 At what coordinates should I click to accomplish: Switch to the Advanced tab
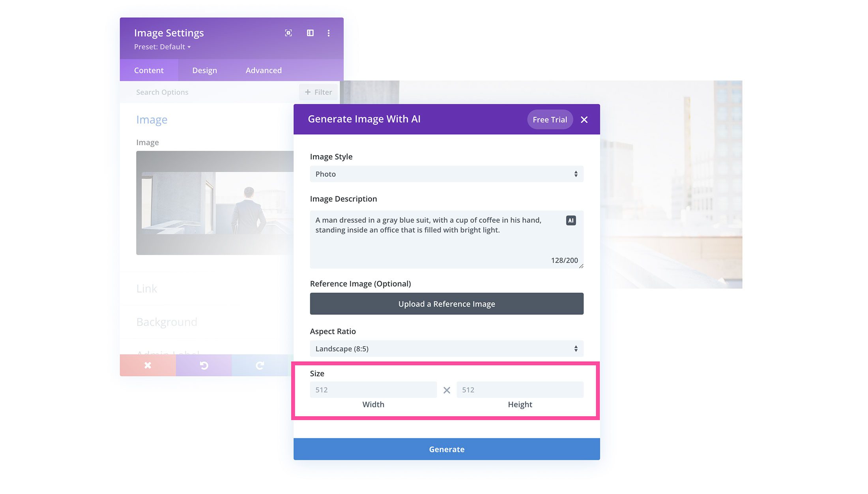264,70
